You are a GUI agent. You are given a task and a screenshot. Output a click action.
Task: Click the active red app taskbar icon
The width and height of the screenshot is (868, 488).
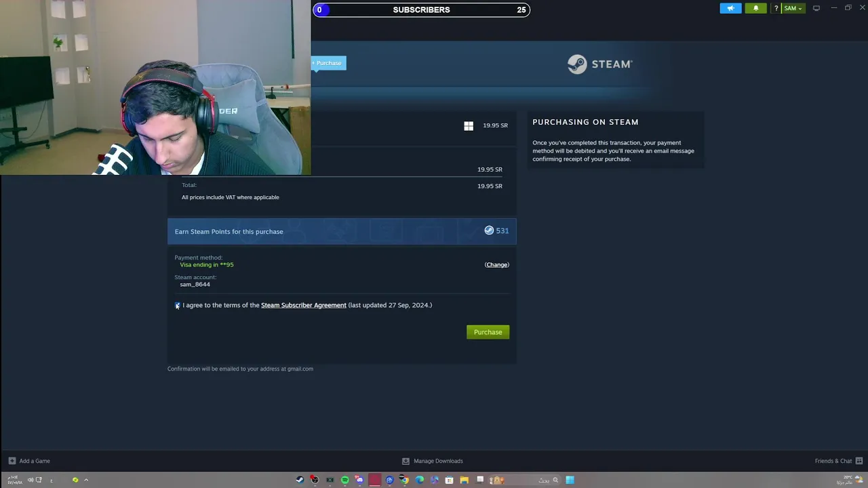point(374,480)
